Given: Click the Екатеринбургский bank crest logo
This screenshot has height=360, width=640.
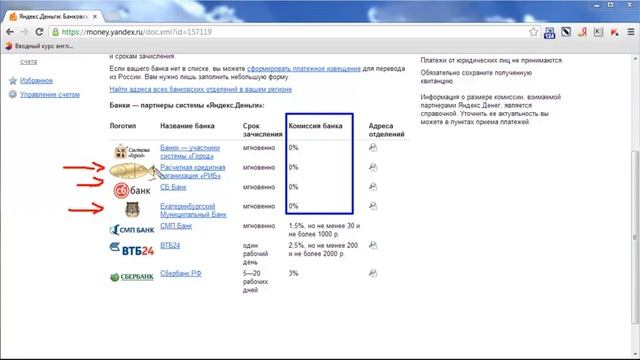Looking at the screenshot, I should 132,209.
